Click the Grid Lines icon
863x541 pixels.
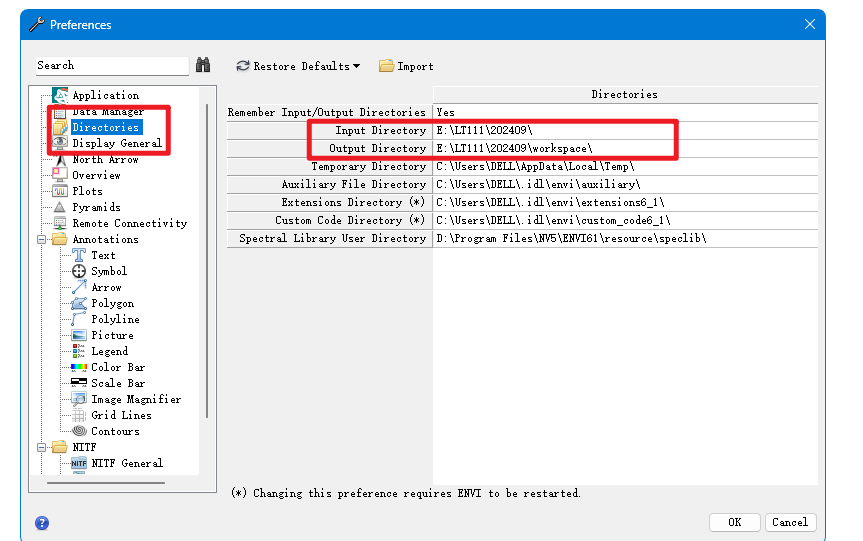click(x=79, y=415)
